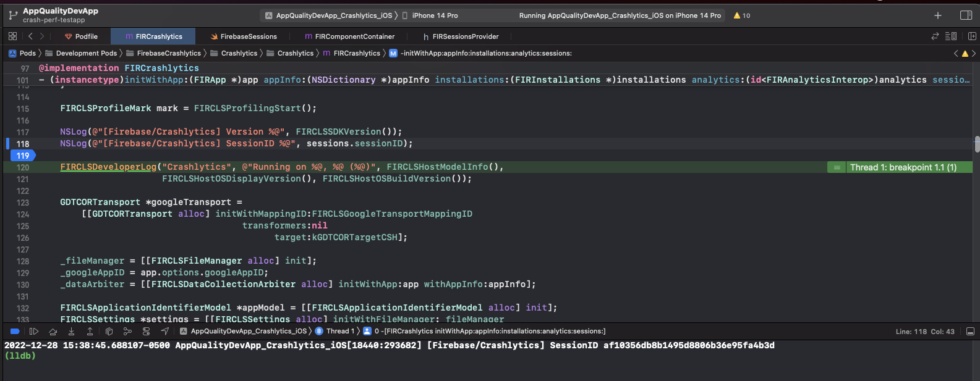Click the Running activity status text

tap(620, 15)
